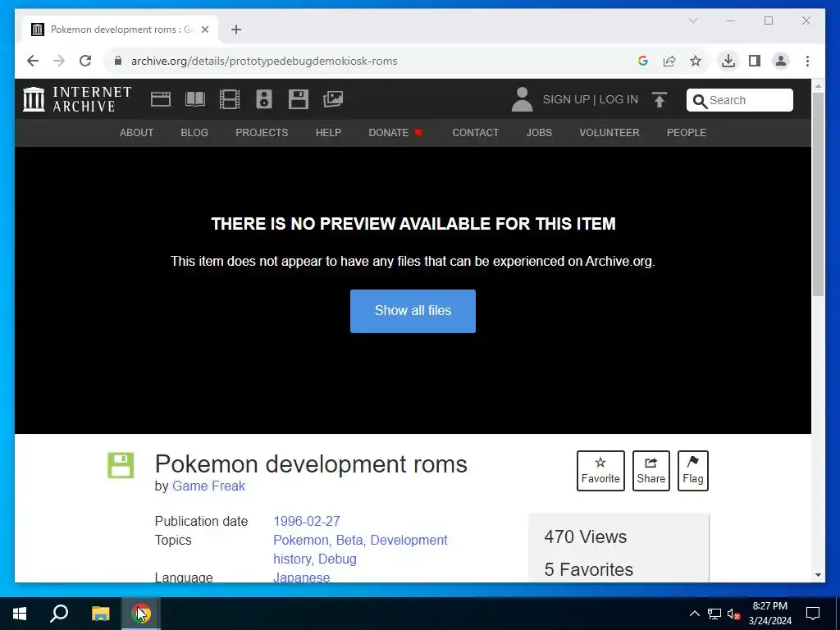The height and width of the screenshot is (630, 840).
Task: Open the Video film strip icon
Action: pos(230,99)
